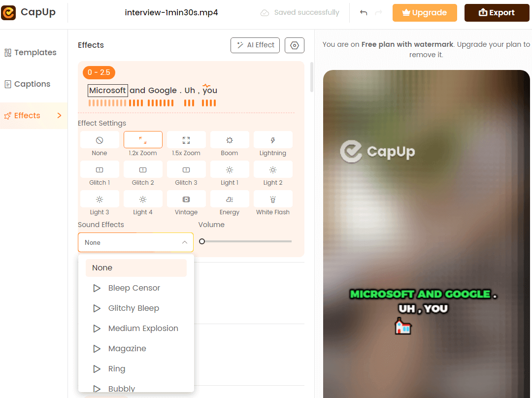Apply the Energy effect
532x398 pixels.
(230, 199)
